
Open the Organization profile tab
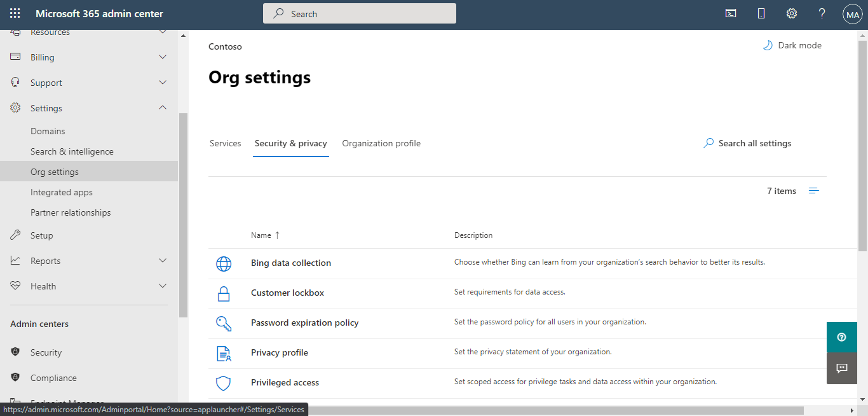381,143
